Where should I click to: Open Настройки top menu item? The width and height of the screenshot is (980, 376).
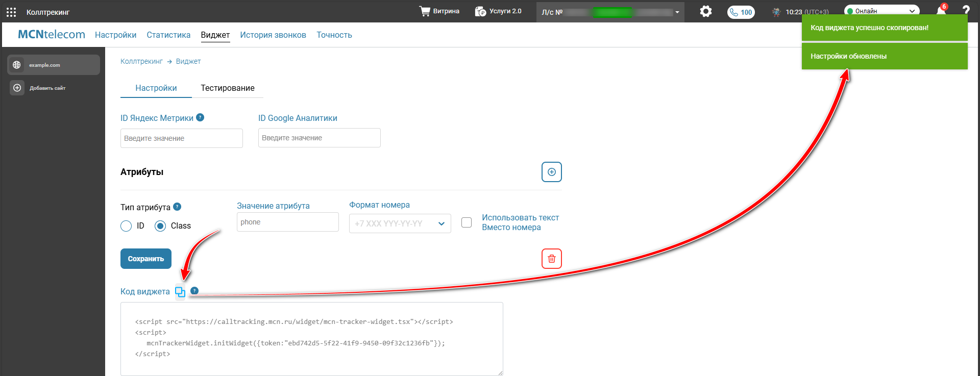[x=115, y=35]
